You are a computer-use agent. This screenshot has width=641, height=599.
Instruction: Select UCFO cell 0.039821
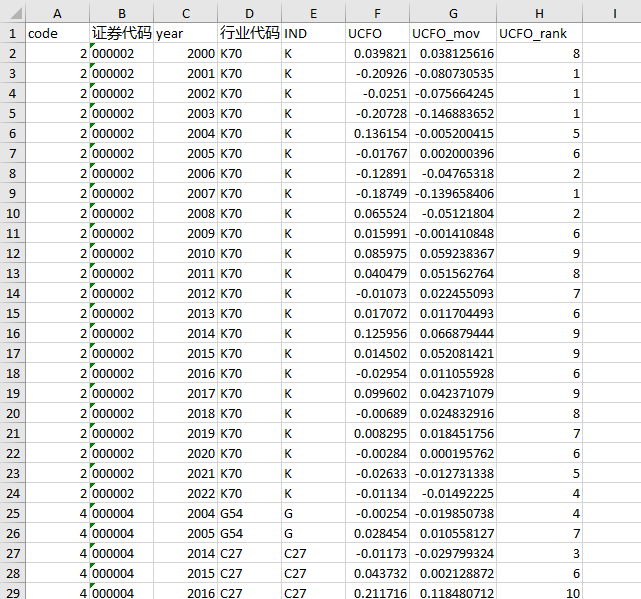pos(377,53)
